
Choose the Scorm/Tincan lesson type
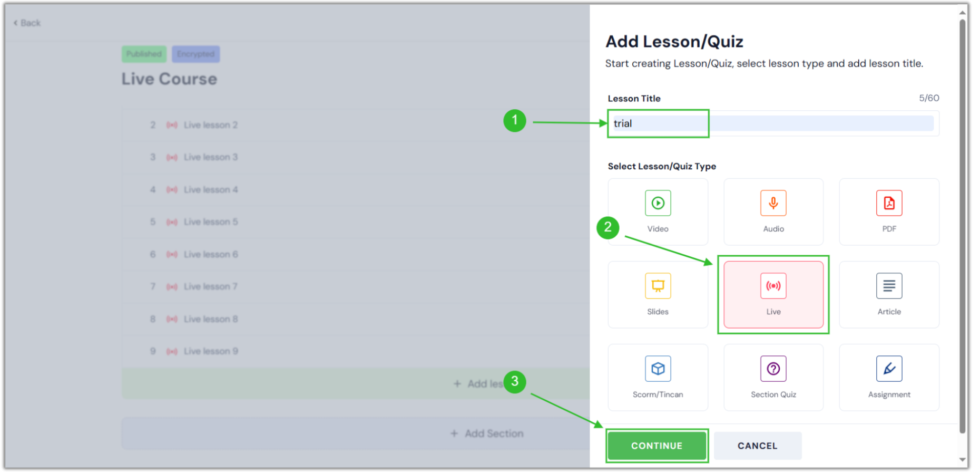coord(658,377)
